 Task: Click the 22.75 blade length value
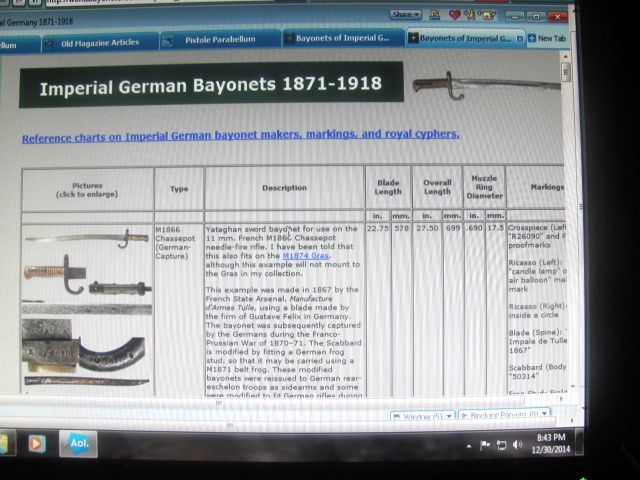click(x=378, y=228)
